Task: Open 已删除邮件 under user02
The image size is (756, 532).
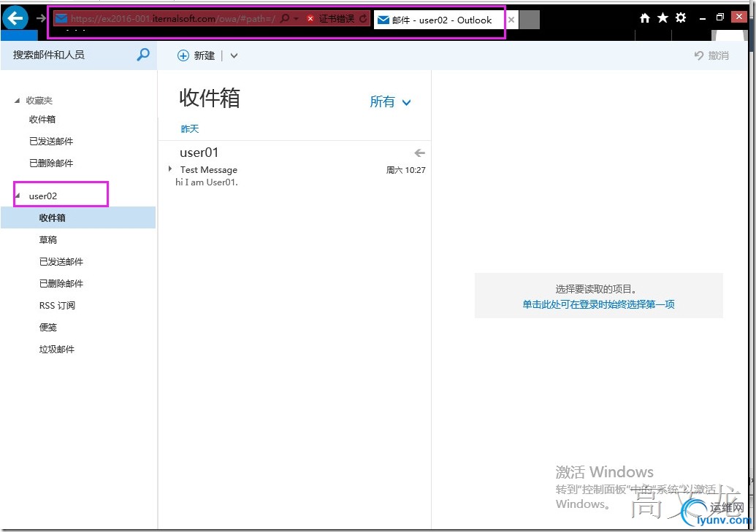Action: [x=61, y=283]
